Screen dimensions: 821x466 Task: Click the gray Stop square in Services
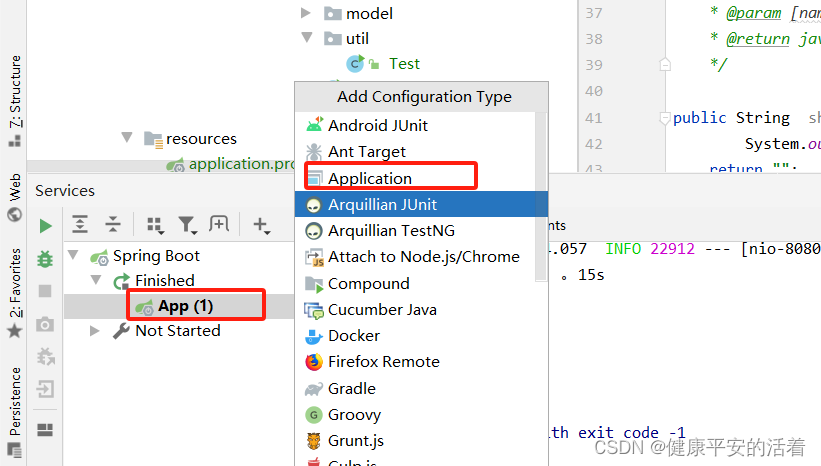45,291
